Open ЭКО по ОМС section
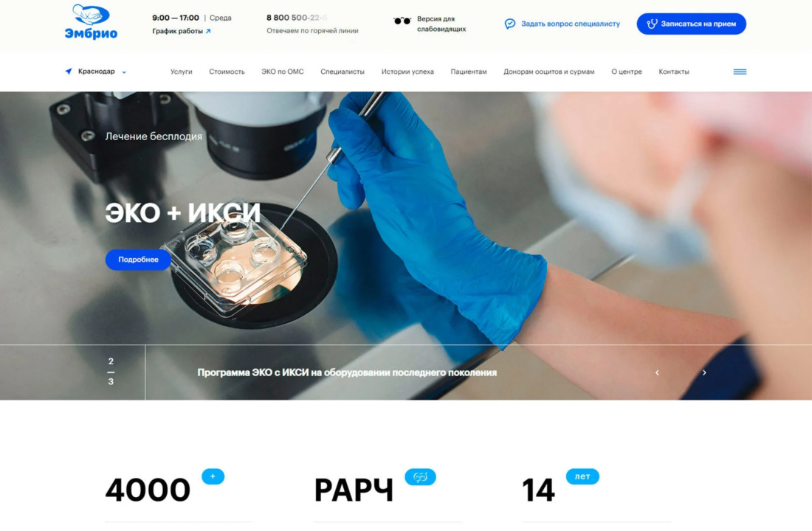 pos(282,72)
